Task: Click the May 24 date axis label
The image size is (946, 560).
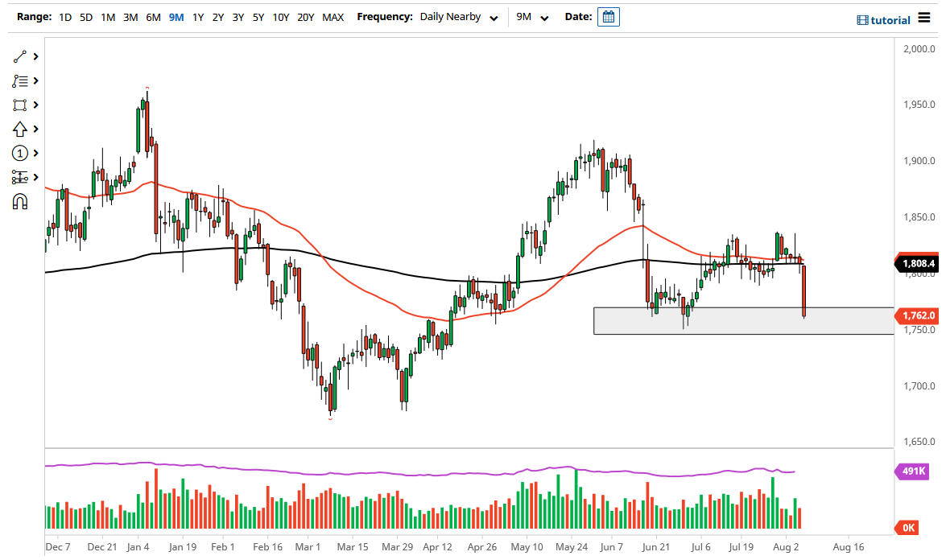Action: [572, 547]
